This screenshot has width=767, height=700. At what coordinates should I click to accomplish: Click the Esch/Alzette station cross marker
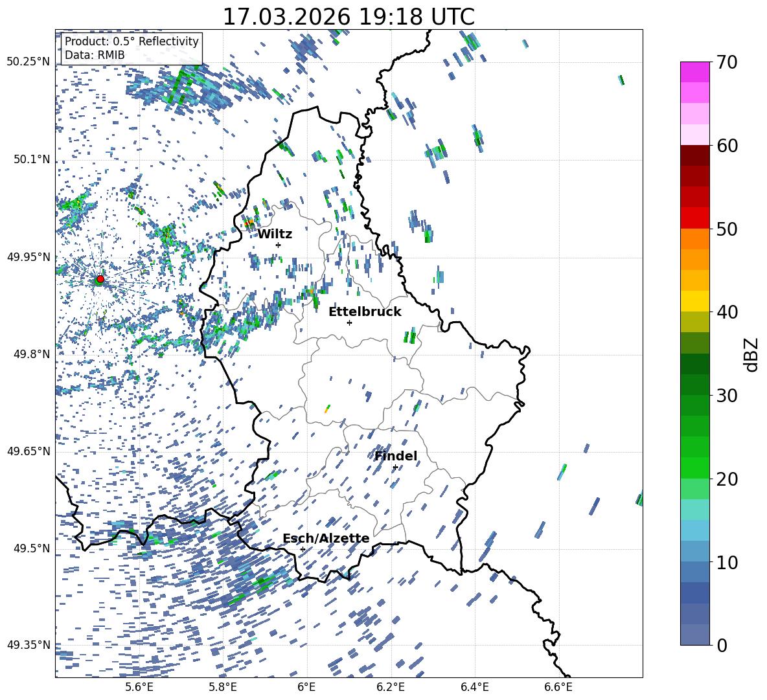pos(303,549)
